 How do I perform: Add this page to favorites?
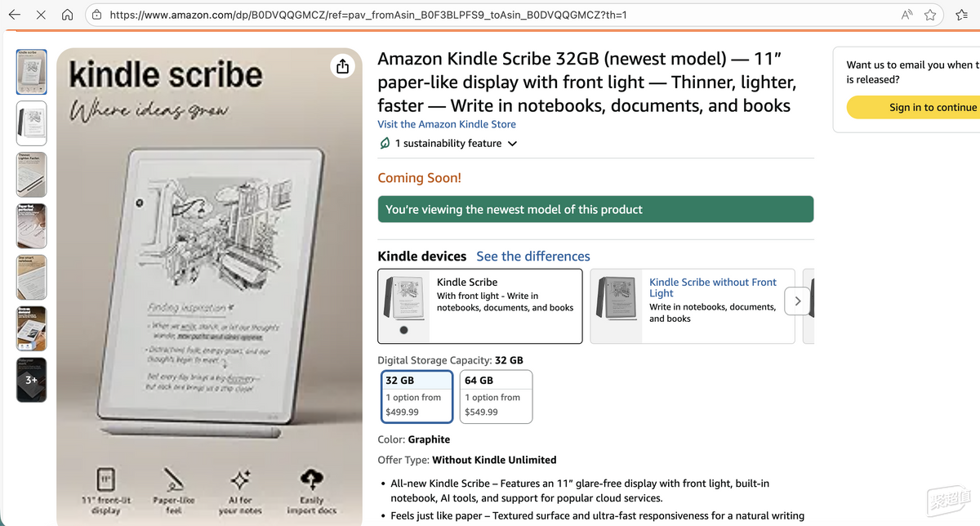[x=930, y=15]
